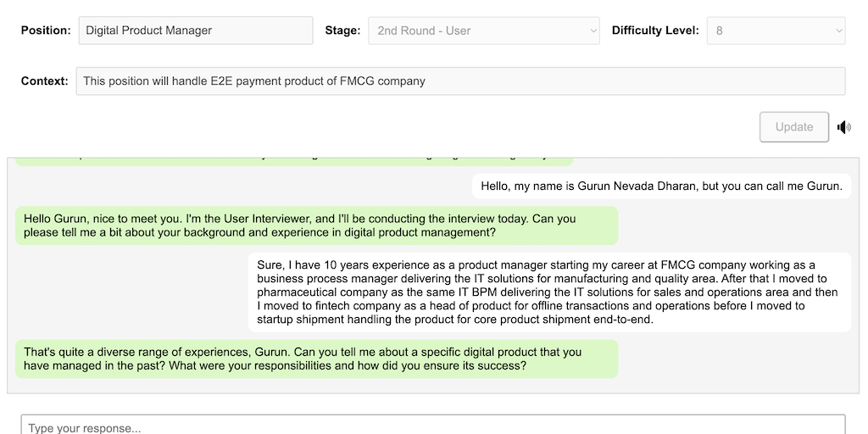Viewport: 868px width, 434px height.
Task: Click the partially hidden top green message
Action: pos(293,159)
